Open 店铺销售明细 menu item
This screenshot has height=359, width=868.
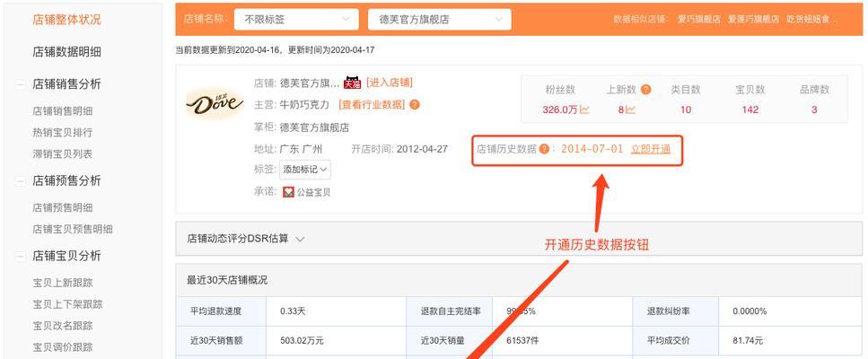(x=63, y=111)
